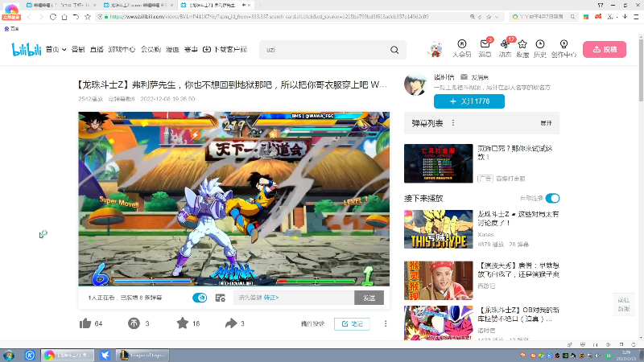Give coins with the coin icon

click(x=134, y=323)
